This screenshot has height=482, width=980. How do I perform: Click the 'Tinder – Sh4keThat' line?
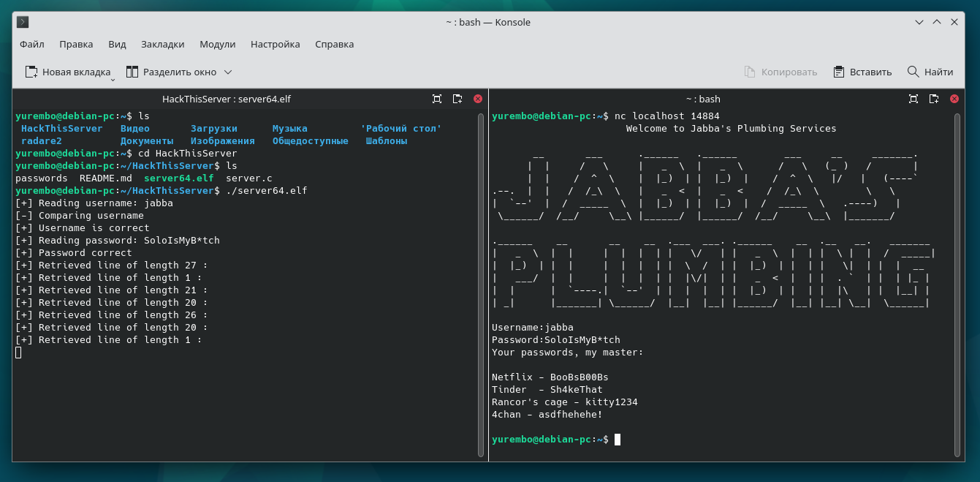tap(547, 390)
